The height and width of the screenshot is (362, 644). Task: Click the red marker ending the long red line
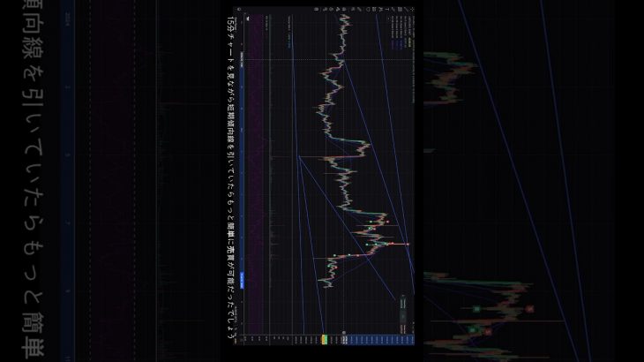[408, 244]
